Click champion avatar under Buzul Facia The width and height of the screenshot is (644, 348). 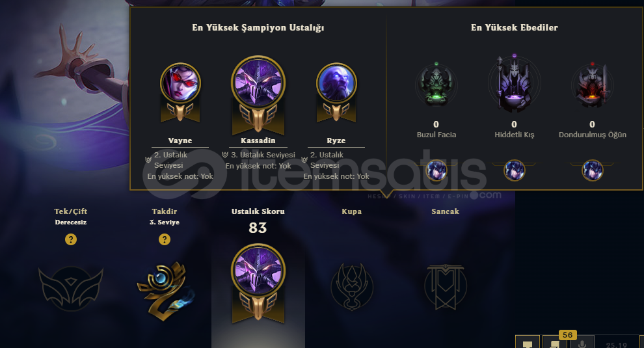[x=436, y=170]
